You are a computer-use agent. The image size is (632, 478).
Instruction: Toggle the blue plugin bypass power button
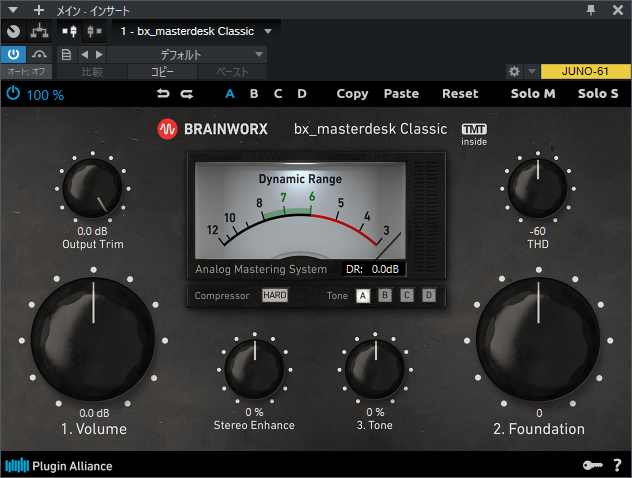13,54
